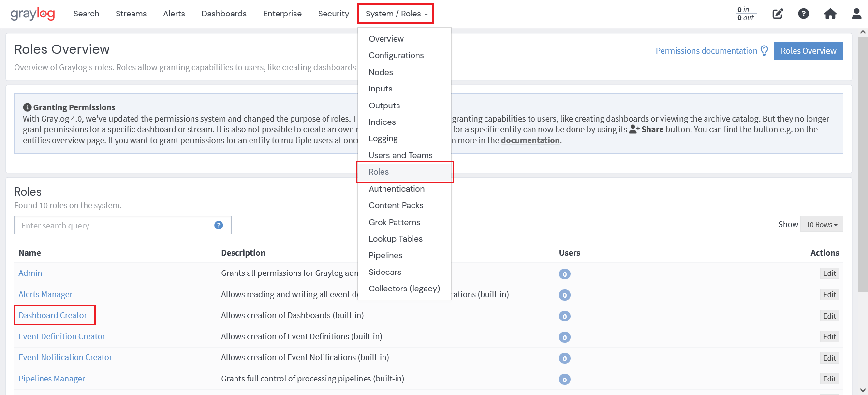Focus the Enter search query field
The height and width of the screenshot is (395, 868).
pos(123,225)
